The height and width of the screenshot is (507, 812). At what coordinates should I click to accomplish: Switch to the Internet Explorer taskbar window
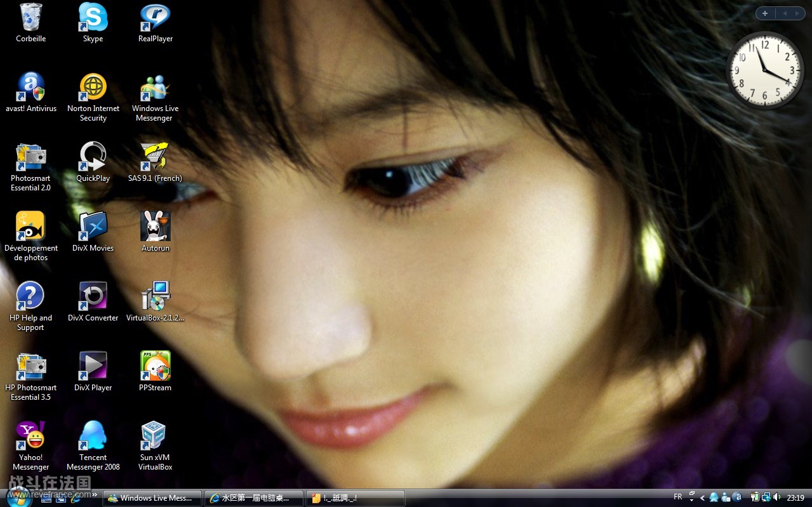click(254, 498)
